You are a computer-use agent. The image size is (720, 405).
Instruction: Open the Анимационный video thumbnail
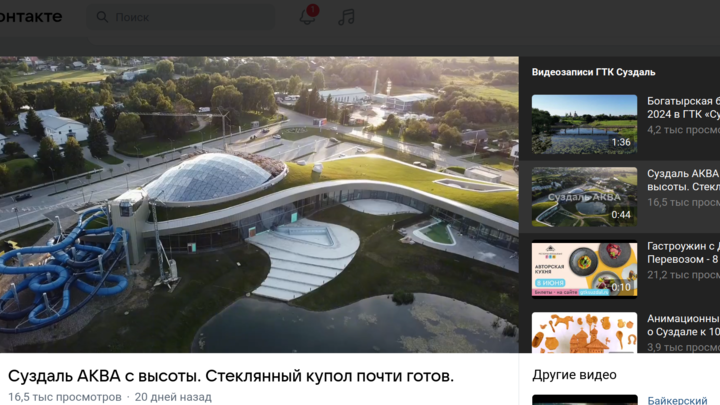point(584,332)
